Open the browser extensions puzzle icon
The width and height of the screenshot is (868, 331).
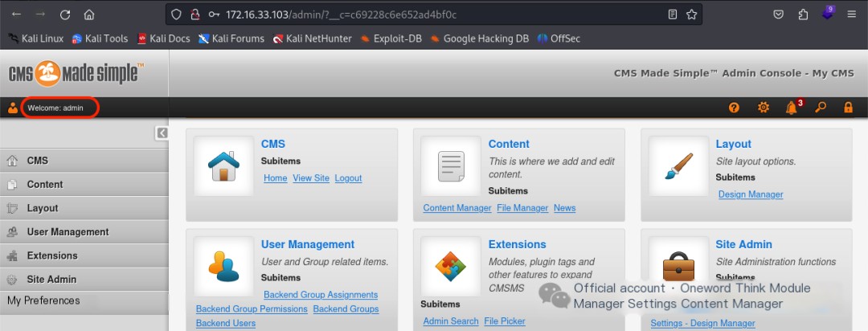[803, 14]
